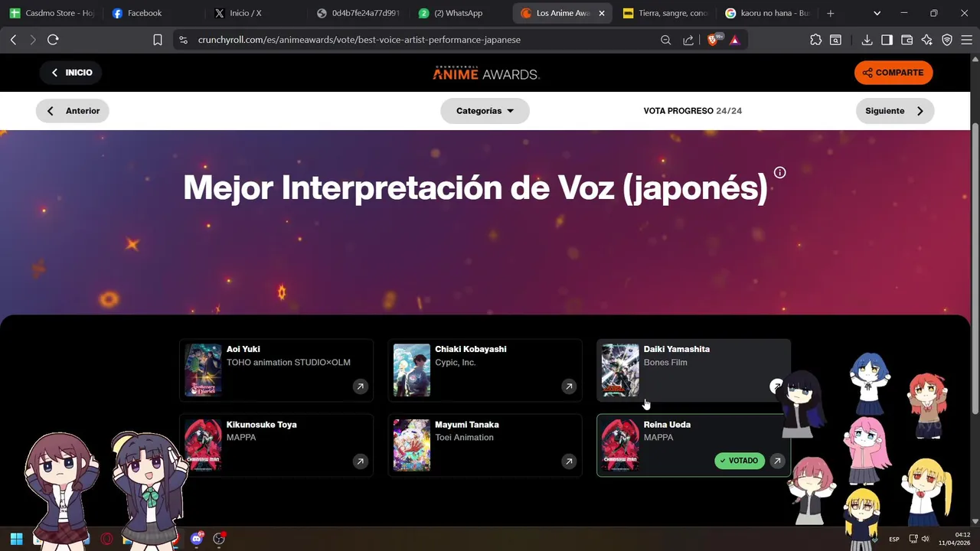Open the downloads arrow icon
The width and height of the screenshot is (980, 551).
[x=867, y=40]
